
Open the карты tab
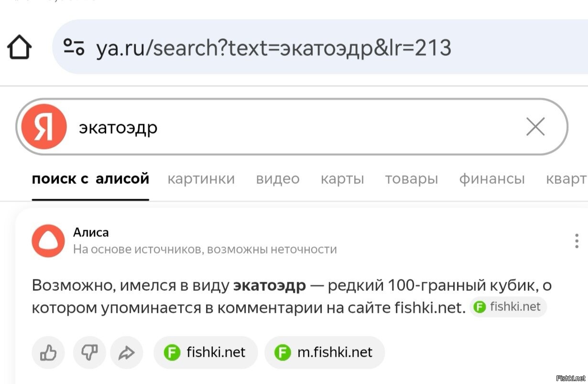point(342,179)
